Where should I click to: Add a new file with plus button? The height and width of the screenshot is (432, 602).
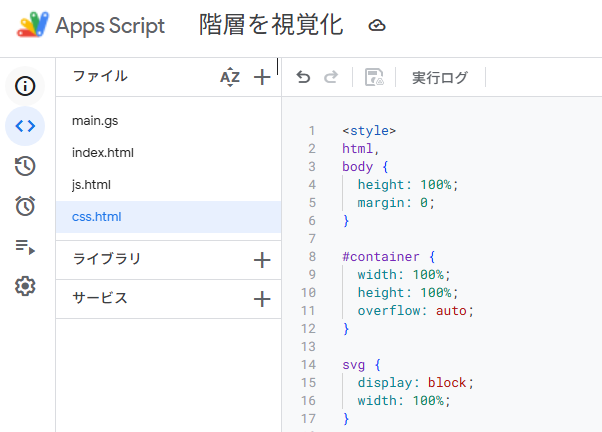[262, 77]
